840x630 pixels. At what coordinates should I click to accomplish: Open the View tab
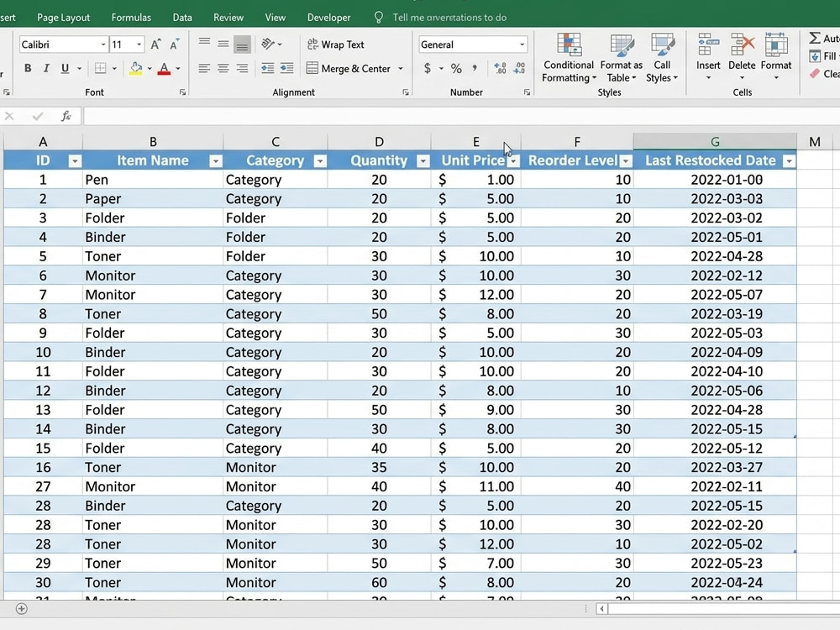(x=276, y=17)
